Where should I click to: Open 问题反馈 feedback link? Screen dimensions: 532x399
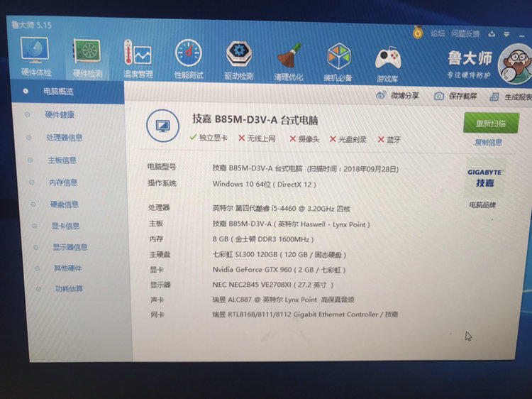[465, 33]
